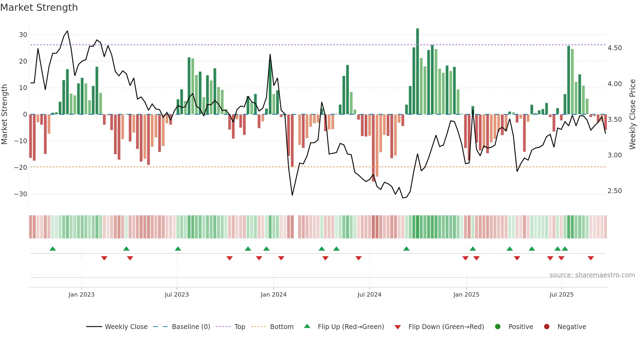
Task: Click the purple dotted Top legend line sample
Action: [223, 327]
